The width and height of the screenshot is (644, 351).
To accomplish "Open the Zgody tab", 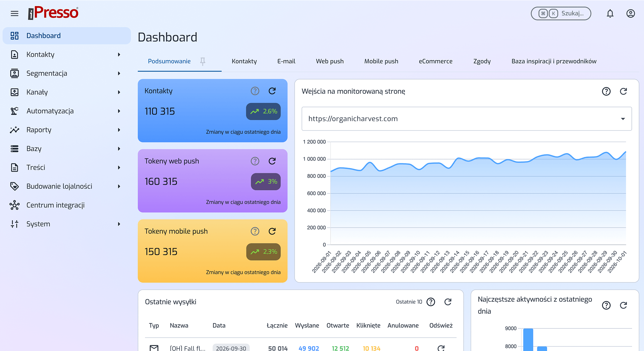I will [x=482, y=61].
